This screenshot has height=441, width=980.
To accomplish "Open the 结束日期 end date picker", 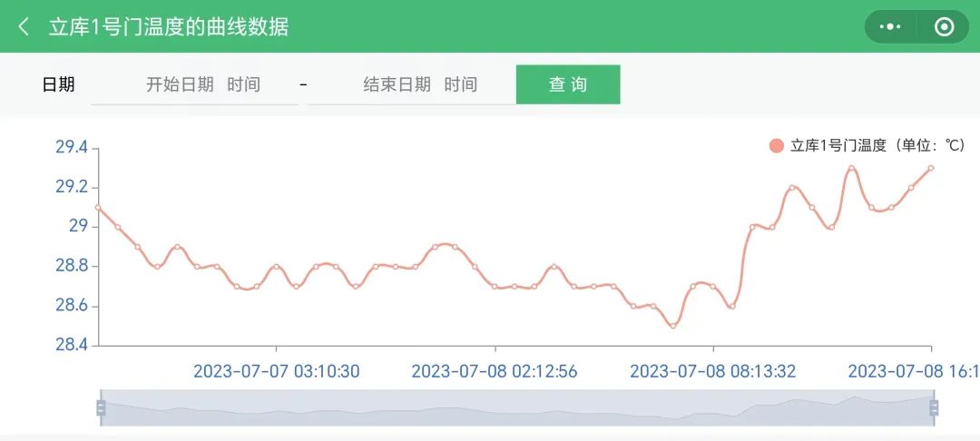I will pos(420,84).
